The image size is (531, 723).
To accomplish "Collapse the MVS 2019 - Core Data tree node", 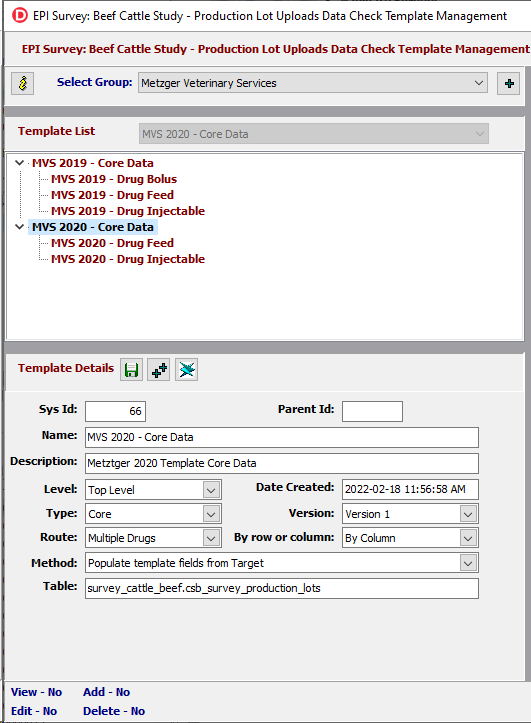I will 20,163.
